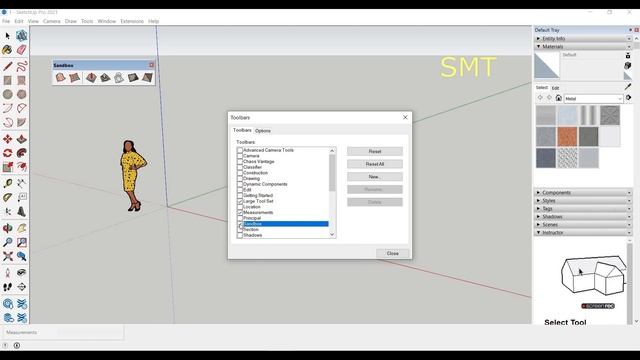
Task: Pick the Paint Bucket tool
Action: [x=8, y=50]
